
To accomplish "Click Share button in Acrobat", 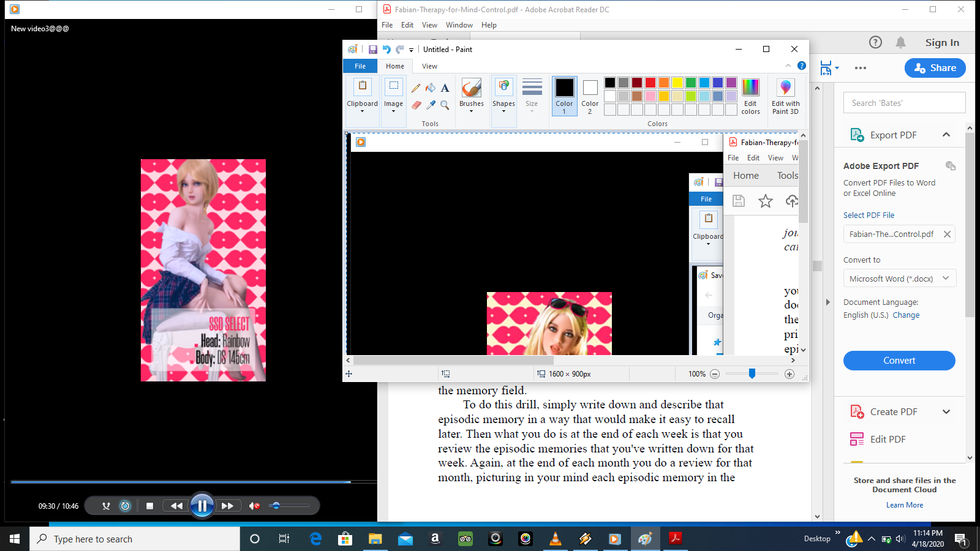I will [935, 68].
